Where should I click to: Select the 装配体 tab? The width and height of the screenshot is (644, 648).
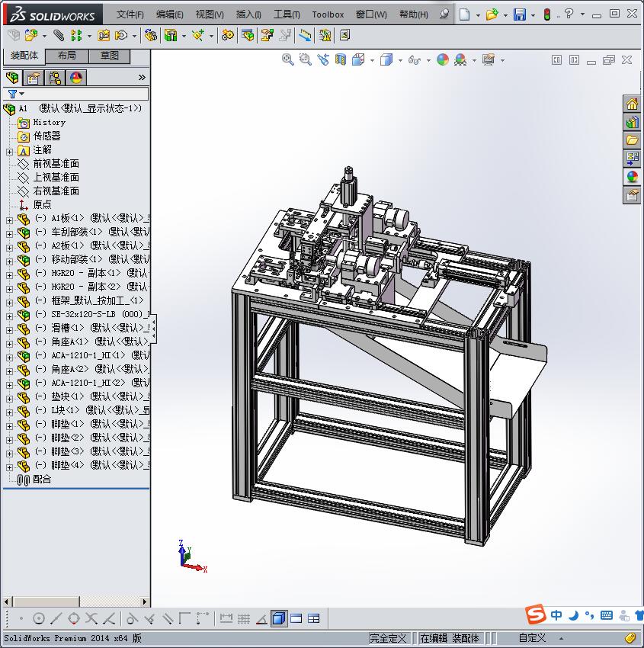pos(24,56)
